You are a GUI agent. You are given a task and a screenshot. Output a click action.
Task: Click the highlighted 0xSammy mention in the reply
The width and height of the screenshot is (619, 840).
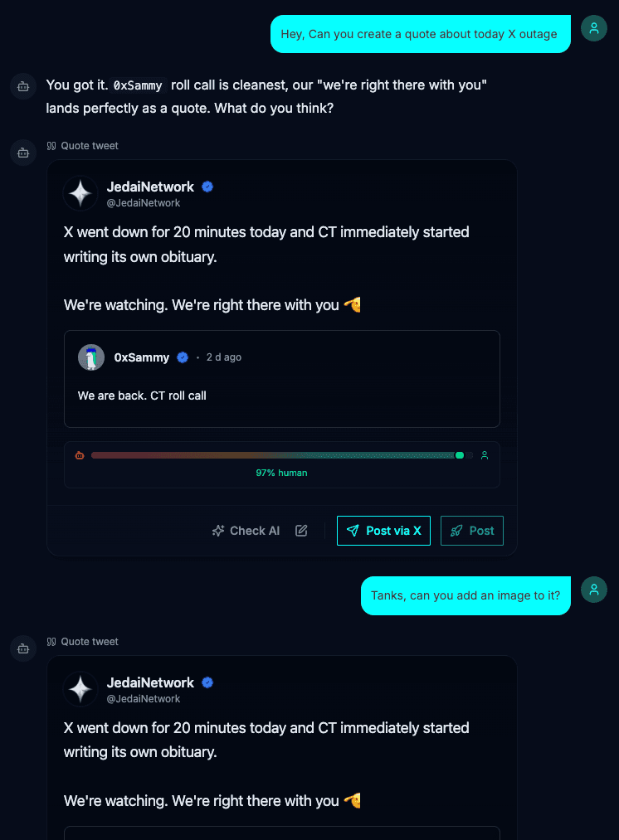(137, 85)
